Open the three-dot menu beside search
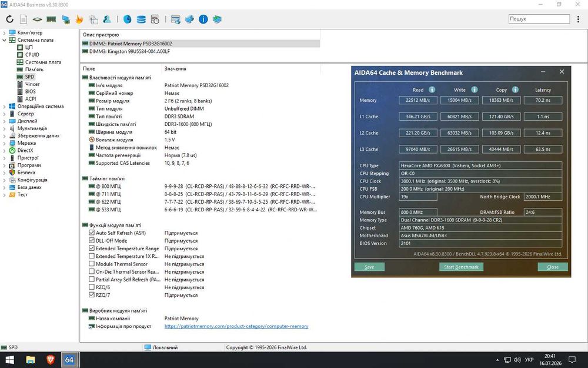 pos(578,19)
